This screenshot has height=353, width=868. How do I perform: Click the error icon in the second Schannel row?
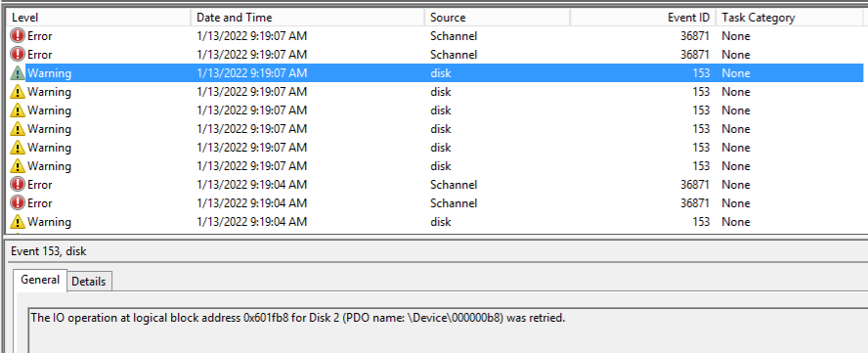pyautogui.click(x=18, y=55)
